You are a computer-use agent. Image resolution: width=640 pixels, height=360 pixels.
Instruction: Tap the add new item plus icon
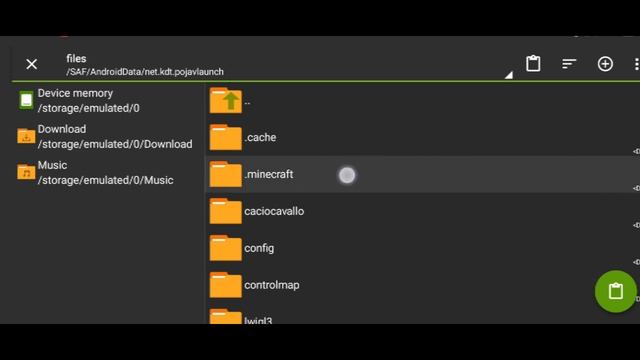[x=605, y=64]
